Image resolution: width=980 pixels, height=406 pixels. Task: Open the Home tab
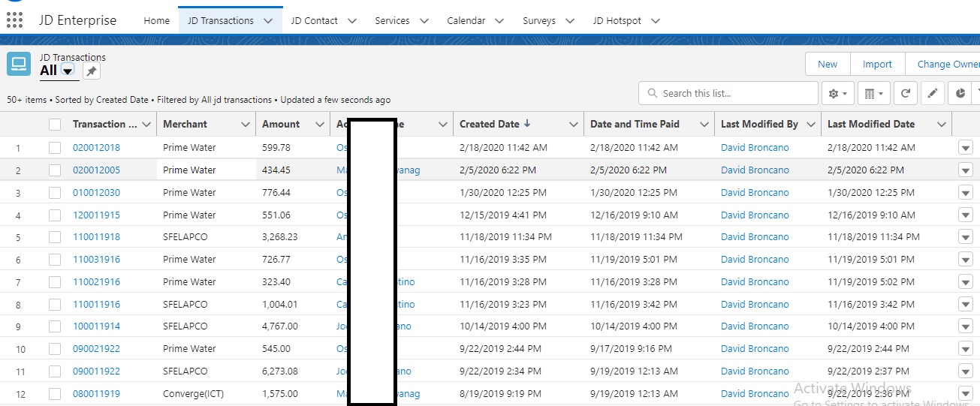(156, 21)
